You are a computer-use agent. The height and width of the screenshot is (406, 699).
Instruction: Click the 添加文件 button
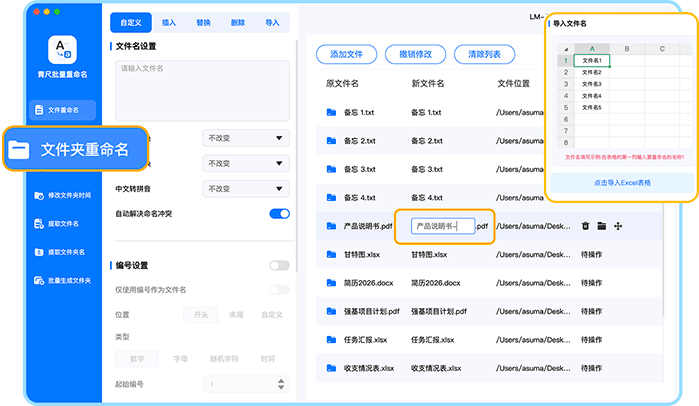pyautogui.click(x=346, y=53)
